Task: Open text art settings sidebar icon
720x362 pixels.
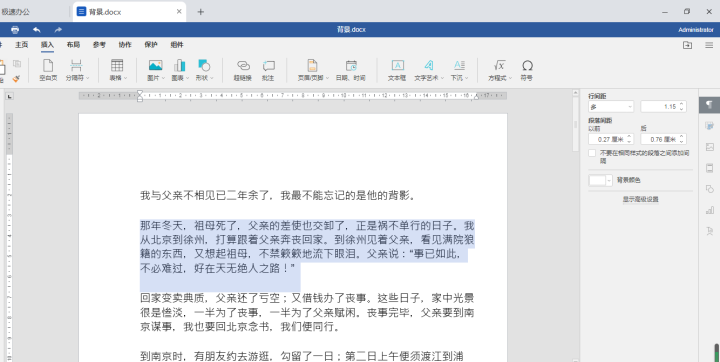Action: tap(709, 232)
